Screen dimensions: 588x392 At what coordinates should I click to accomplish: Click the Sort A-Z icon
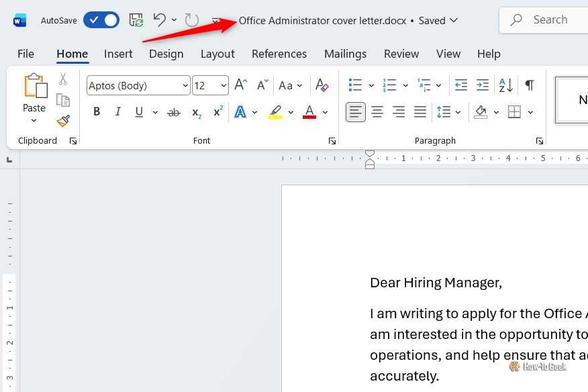(x=506, y=85)
